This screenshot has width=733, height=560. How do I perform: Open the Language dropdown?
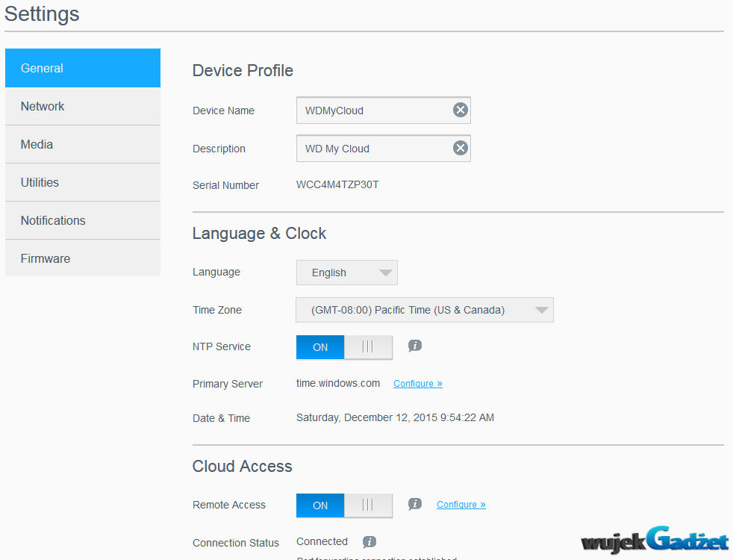pos(347,273)
